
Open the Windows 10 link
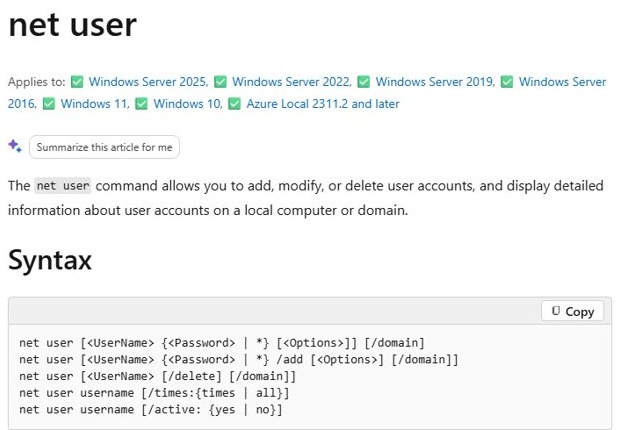pyautogui.click(x=188, y=104)
